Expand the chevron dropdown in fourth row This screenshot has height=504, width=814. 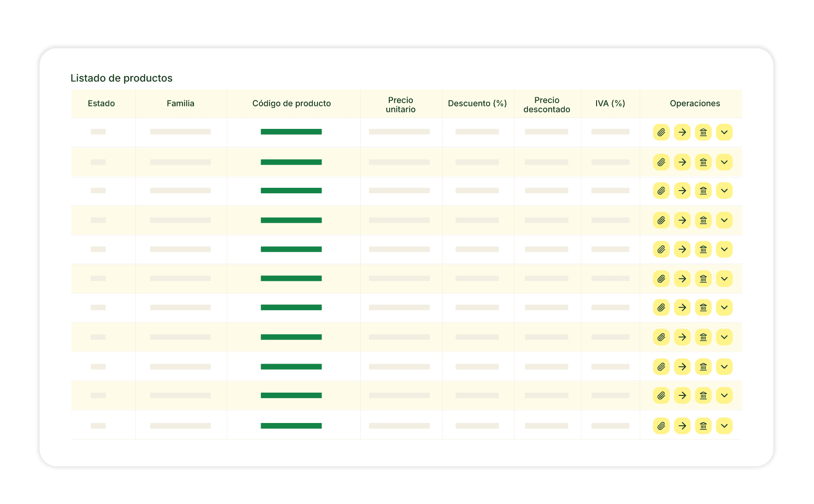724,220
